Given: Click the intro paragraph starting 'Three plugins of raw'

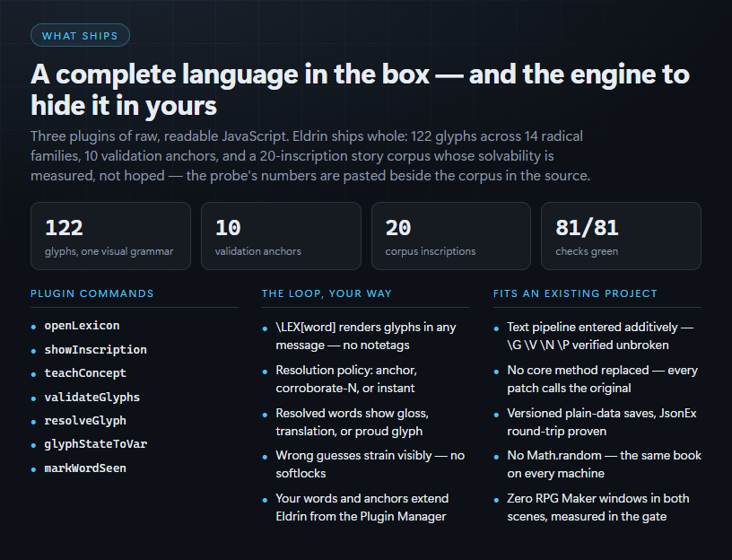Looking at the screenshot, I should 310,156.
